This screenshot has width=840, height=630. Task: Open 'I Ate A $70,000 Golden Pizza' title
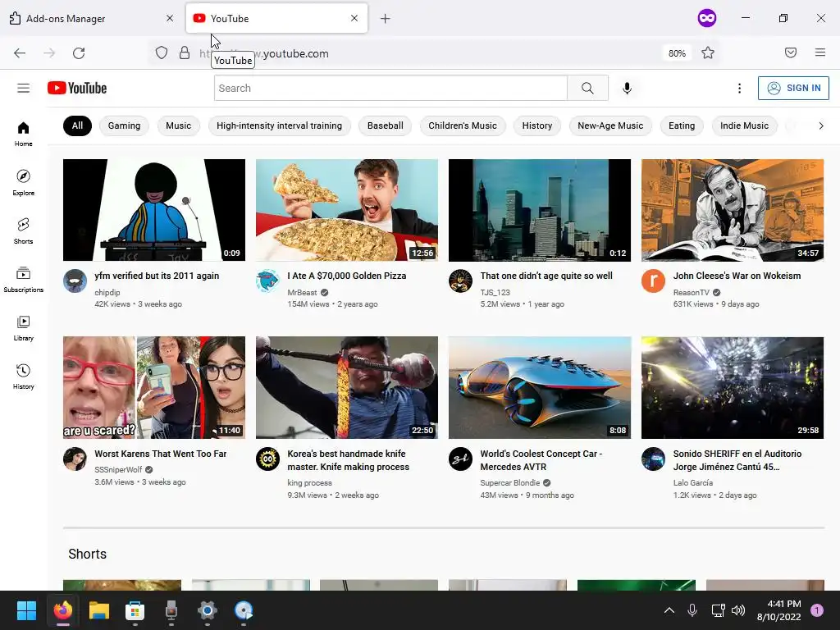(x=347, y=276)
